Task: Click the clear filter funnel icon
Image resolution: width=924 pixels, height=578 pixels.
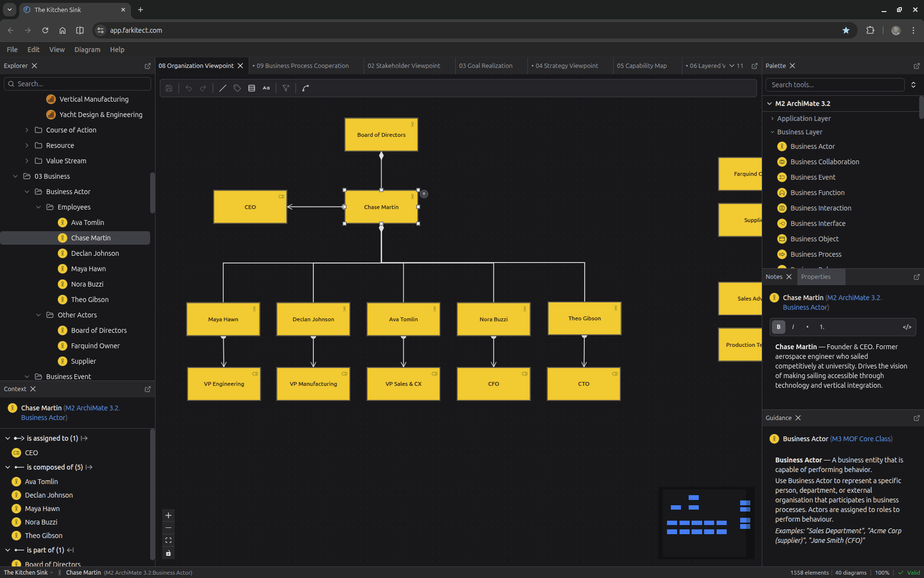Action: 286,88
